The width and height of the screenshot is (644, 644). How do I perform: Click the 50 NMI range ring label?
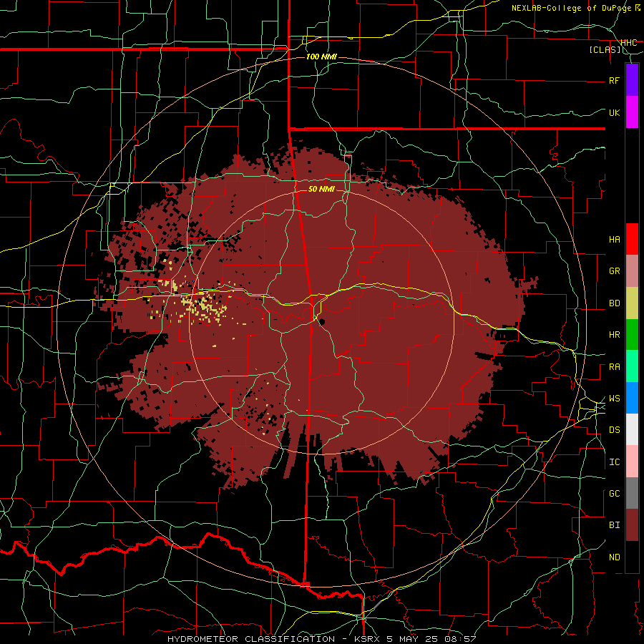[321, 189]
